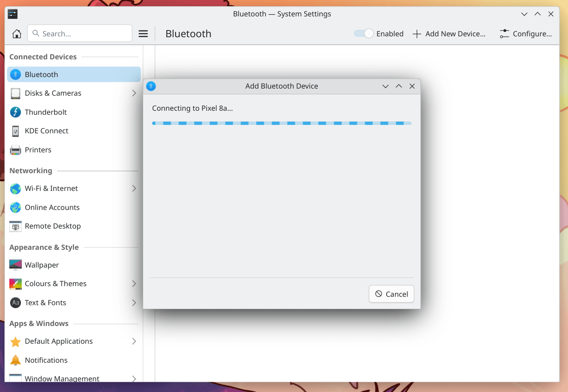The image size is (568, 392).
Task: Click the Thunderbolt settings icon
Action: (15, 112)
